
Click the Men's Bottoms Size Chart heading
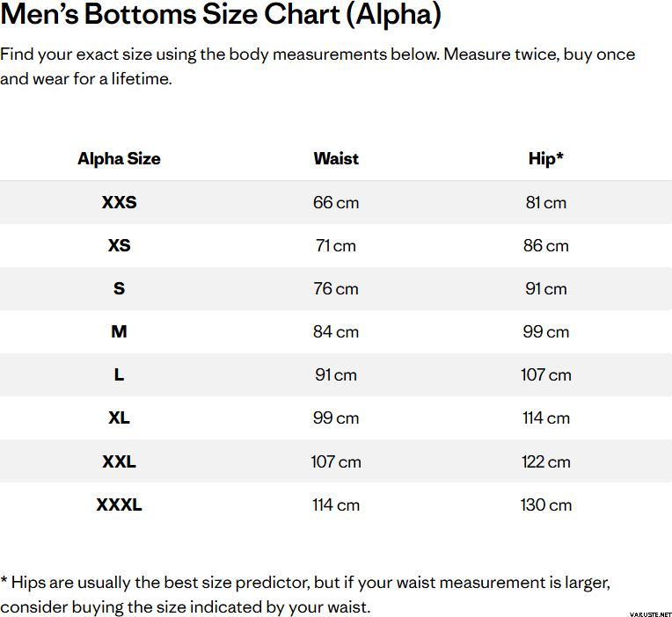click(x=221, y=15)
